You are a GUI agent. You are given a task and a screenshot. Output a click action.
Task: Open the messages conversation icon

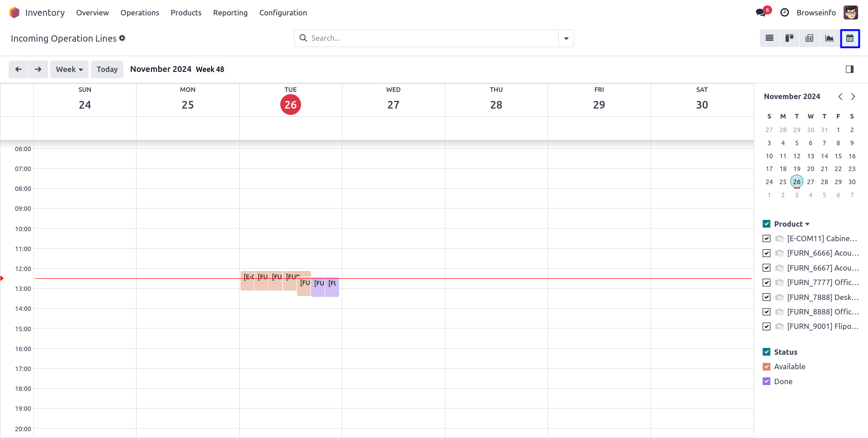tap(761, 13)
